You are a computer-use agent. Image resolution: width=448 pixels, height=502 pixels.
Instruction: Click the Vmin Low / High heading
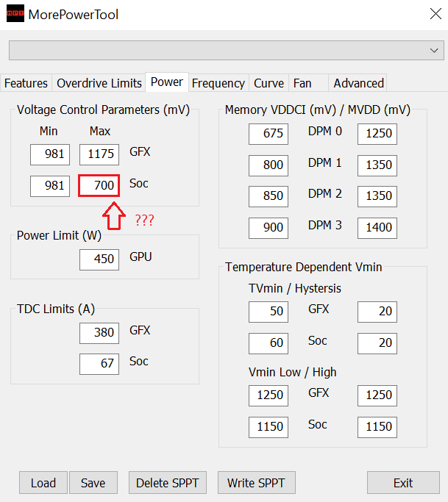(293, 373)
